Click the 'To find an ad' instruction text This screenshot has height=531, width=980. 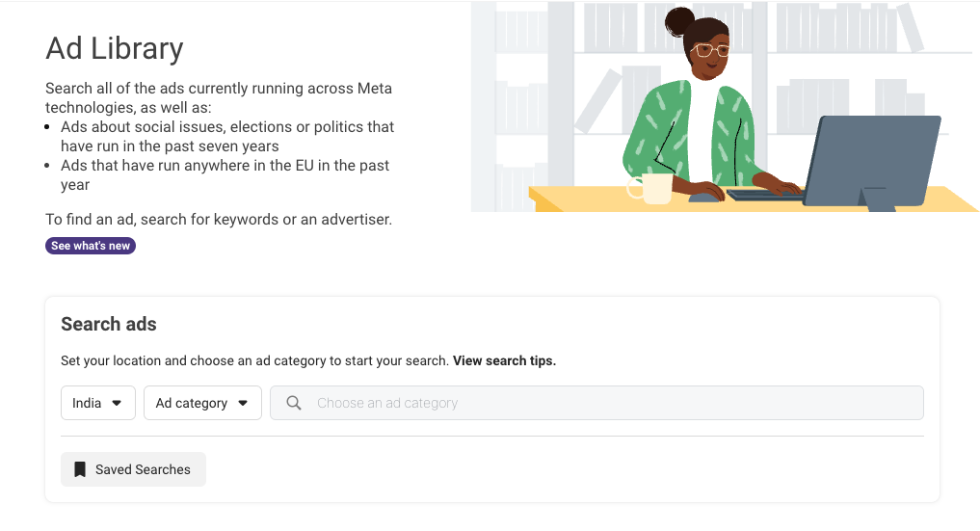pyautogui.click(x=219, y=220)
